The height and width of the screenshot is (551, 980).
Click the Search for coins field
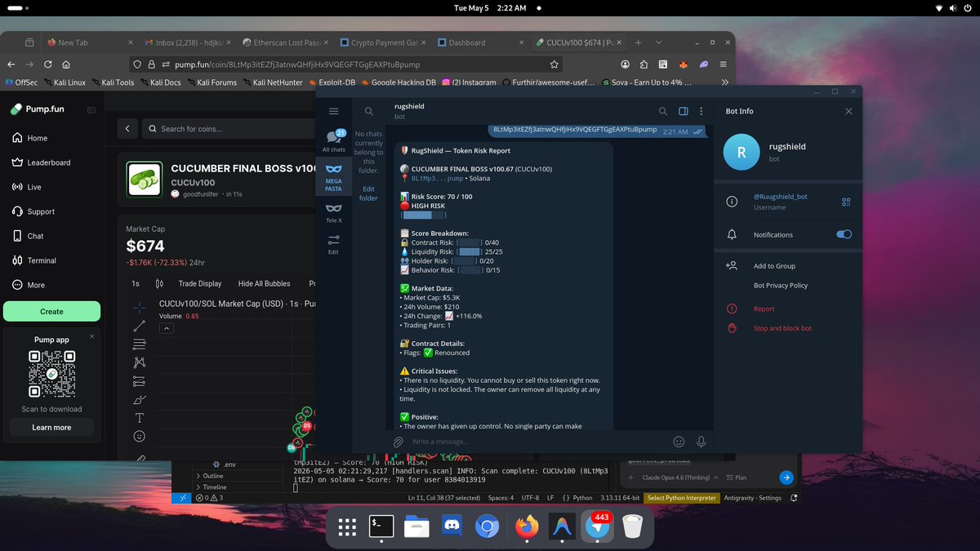230,128
